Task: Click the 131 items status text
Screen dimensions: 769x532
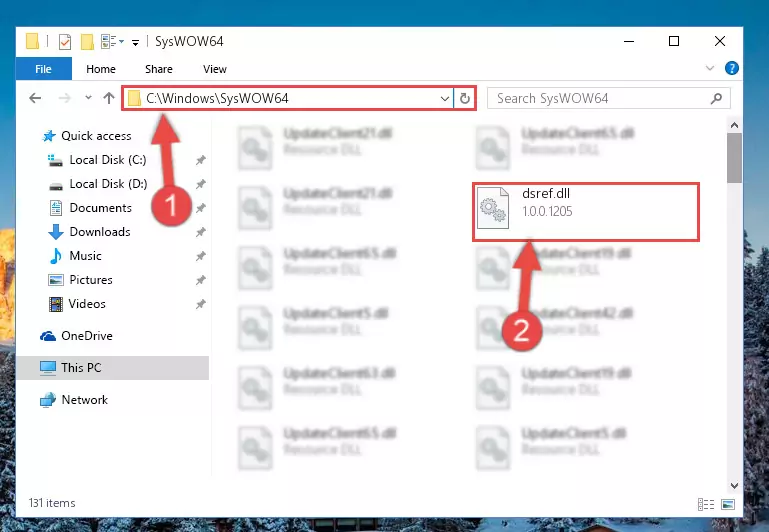Action: point(52,503)
